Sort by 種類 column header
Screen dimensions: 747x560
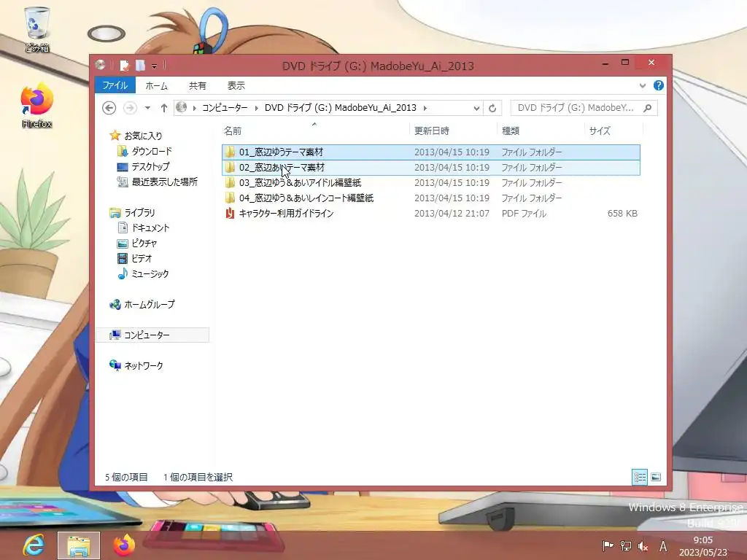(x=541, y=131)
